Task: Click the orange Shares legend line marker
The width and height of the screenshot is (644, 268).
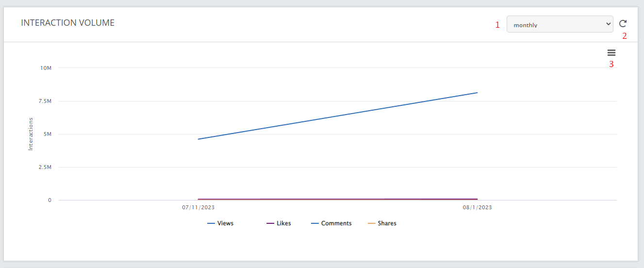Action: click(x=371, y=223)
